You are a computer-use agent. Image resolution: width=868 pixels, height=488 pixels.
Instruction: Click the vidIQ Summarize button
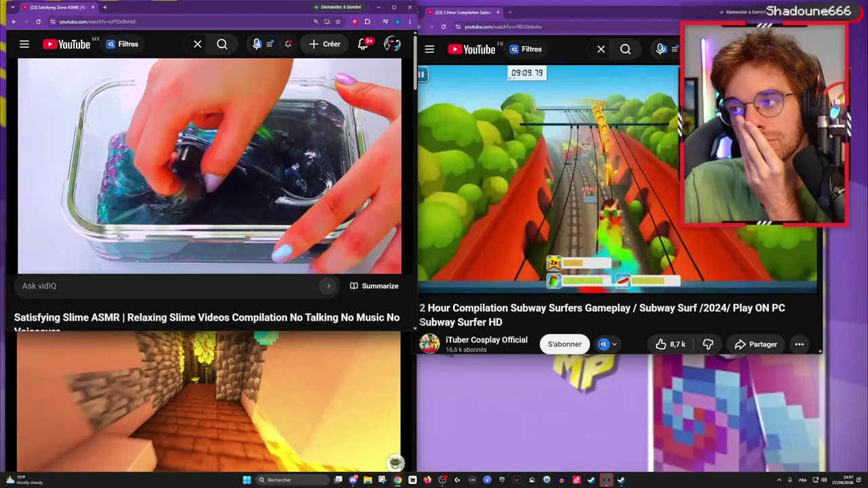(374, 286)
